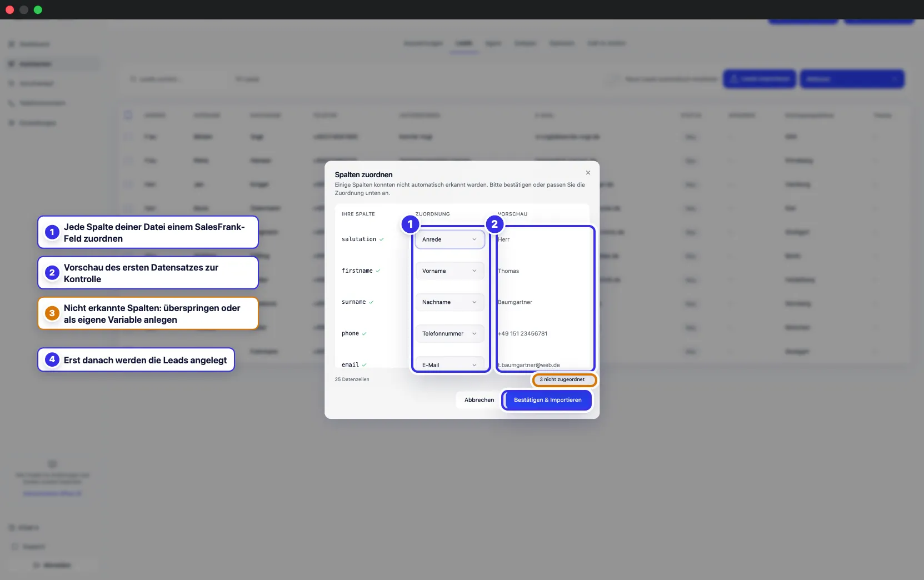Click numbered marker 1 above Zuordnung column

(x=411, y=224)
